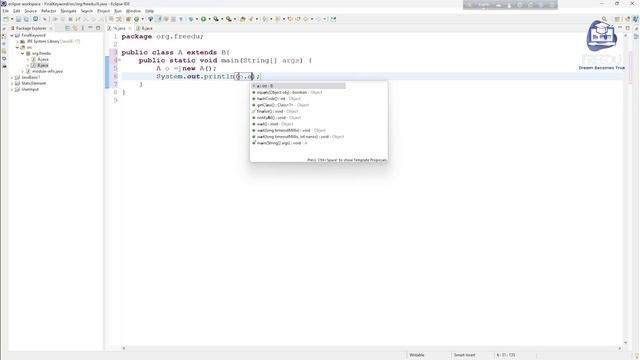Image resolution: width=640 pixels, height=360 pixels.
Task: Open the New dropdown arrow in toolbar
Action: (12, 19)
